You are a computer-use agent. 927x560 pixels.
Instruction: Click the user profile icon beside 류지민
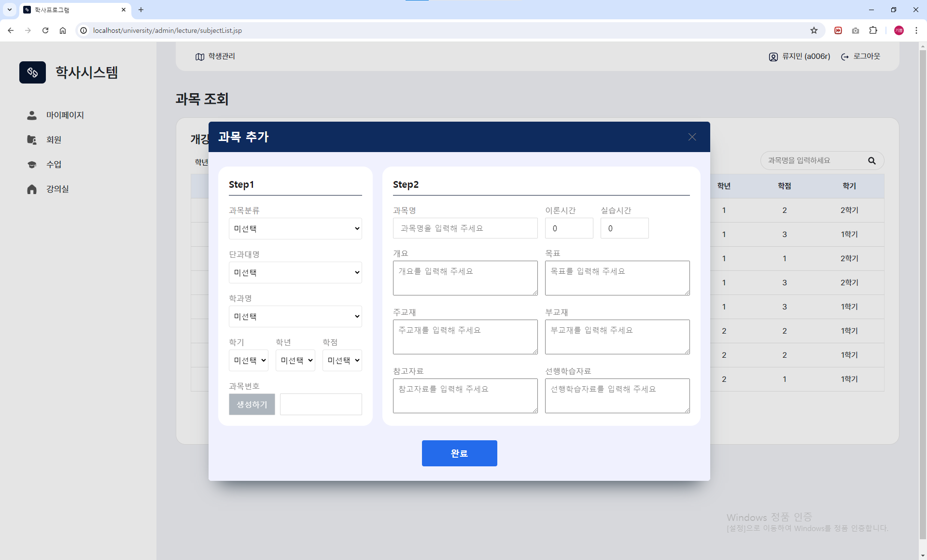point(773,57)
